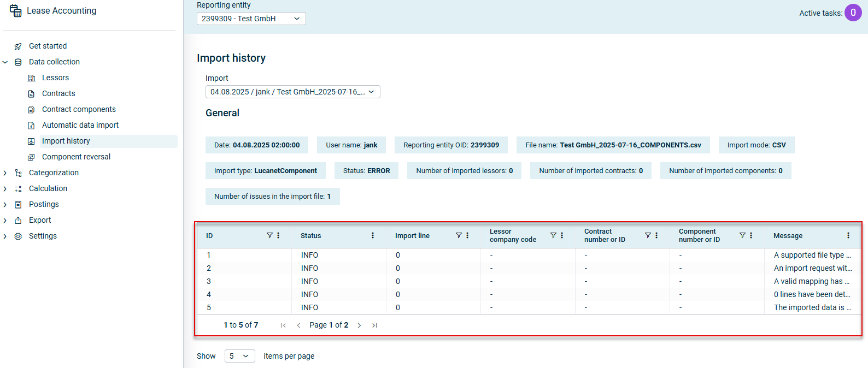Expand the Calculation section
This screenshot has width=868, height=368.
tap(5, 189)
